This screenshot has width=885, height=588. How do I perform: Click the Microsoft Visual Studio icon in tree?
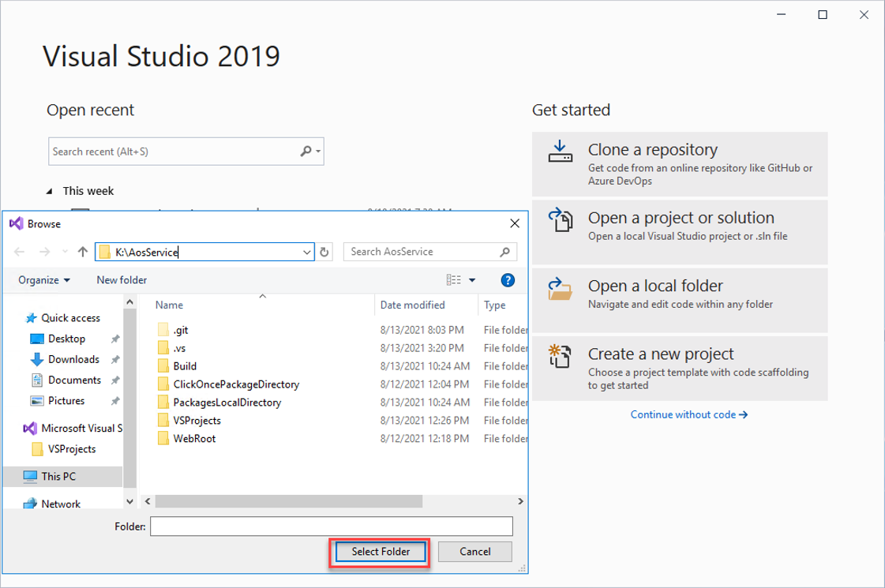point(30,429)
